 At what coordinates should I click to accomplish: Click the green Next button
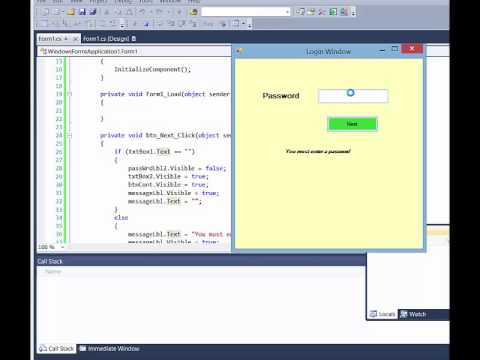(x=352, y=124)
